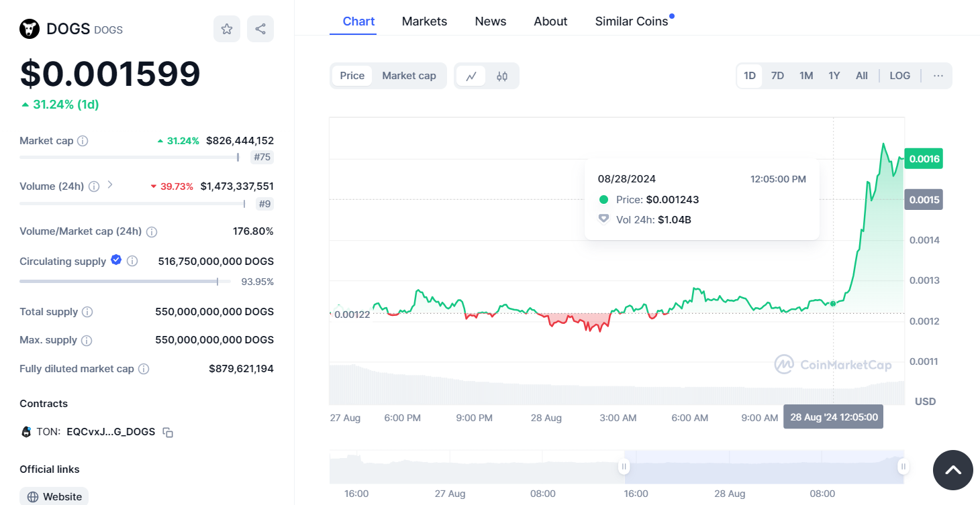Add DOGS to watchlist with star icon
Screen dimensions: 980x505
coord(227,29)
